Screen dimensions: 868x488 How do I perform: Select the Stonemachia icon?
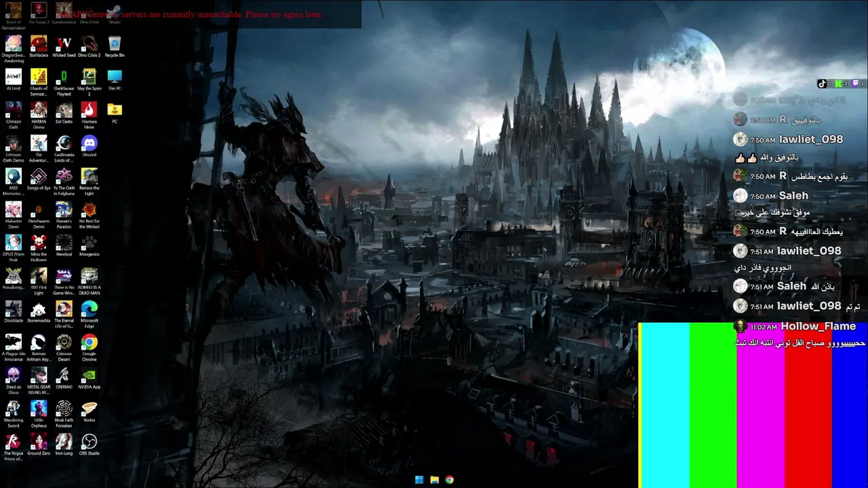coord(39,311)
